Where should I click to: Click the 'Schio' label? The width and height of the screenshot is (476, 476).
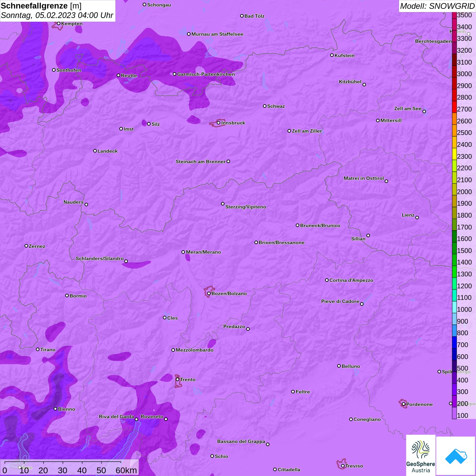pyautogui.click(x=221, y=456)
